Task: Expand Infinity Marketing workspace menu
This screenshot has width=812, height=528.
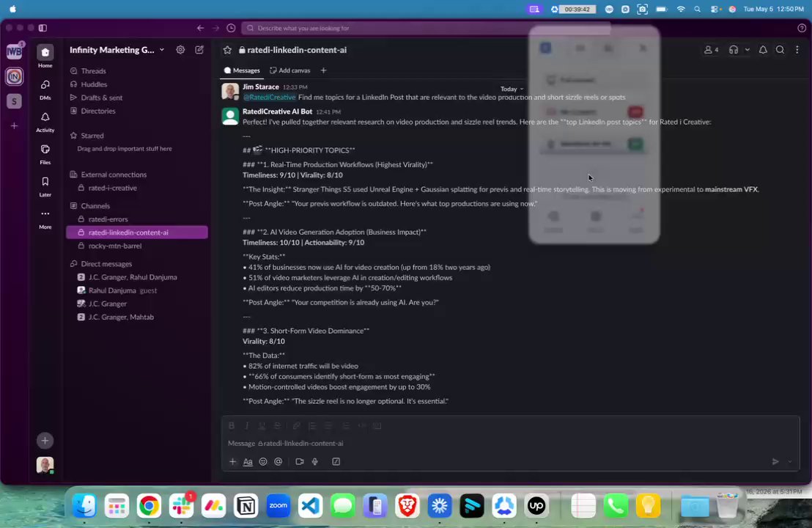Action: pos(117,50)
